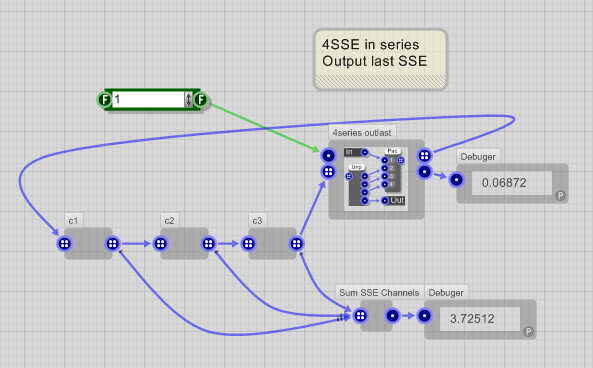Click the 4series outlast multi-channel output port
The height and width of the screenshot is (368, 593).
pyautogui.click(x=425, y=155)
